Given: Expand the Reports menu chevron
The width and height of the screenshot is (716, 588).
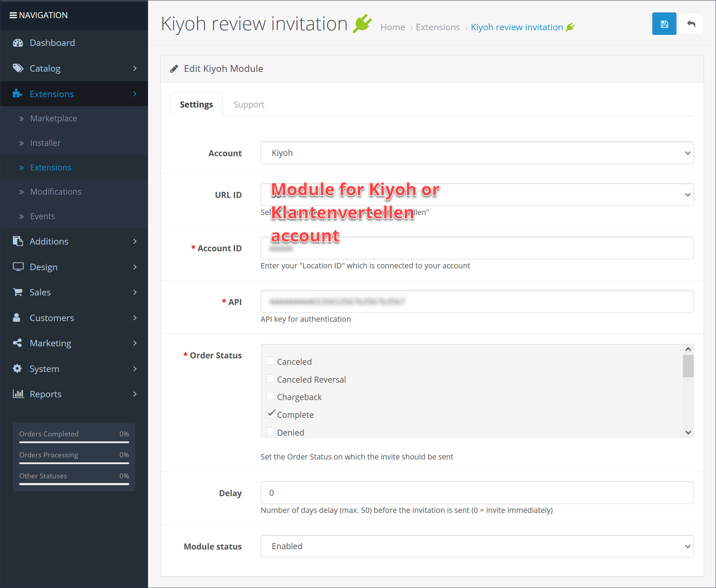Looking at the screenshot, I should tap(135, 394).
